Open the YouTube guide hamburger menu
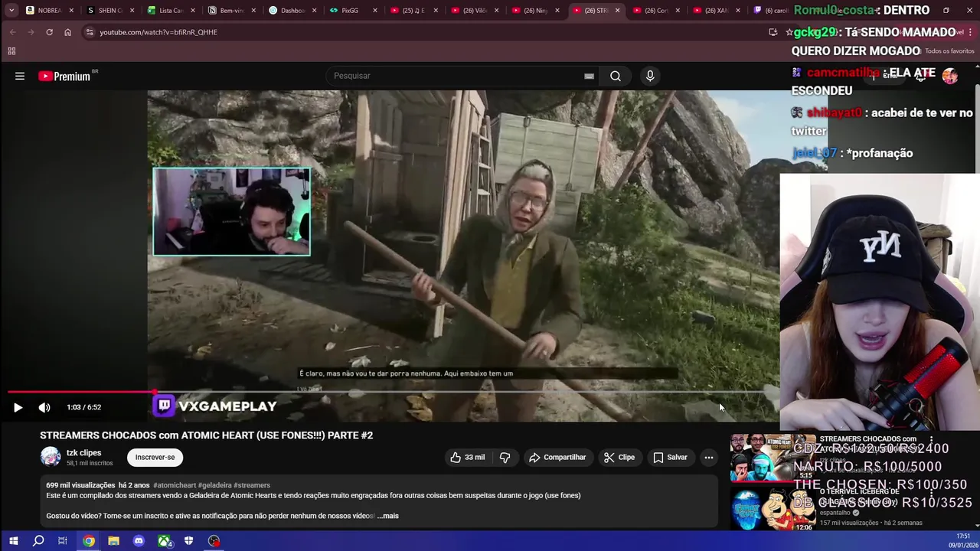This screenshot has height=551, width=980. coord(20,76)
